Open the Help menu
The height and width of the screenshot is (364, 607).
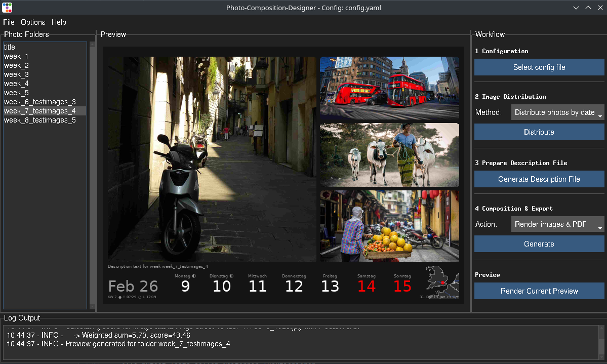(59, 22)
